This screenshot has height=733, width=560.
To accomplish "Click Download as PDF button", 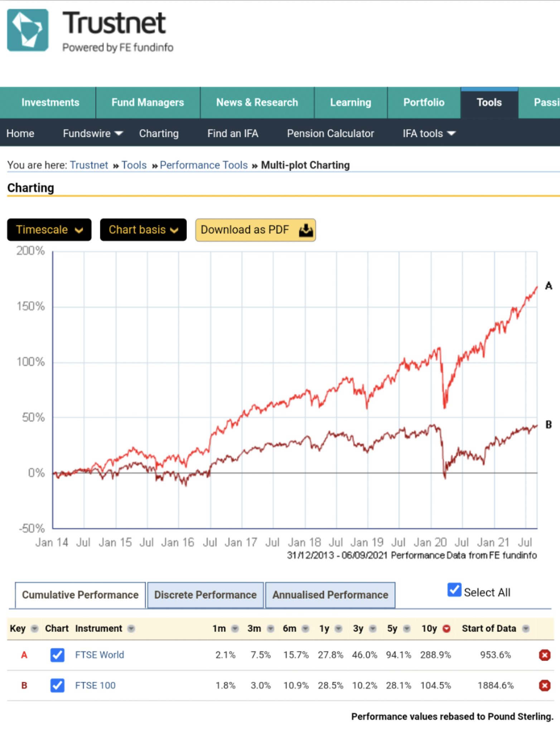I will coord(255,230).
